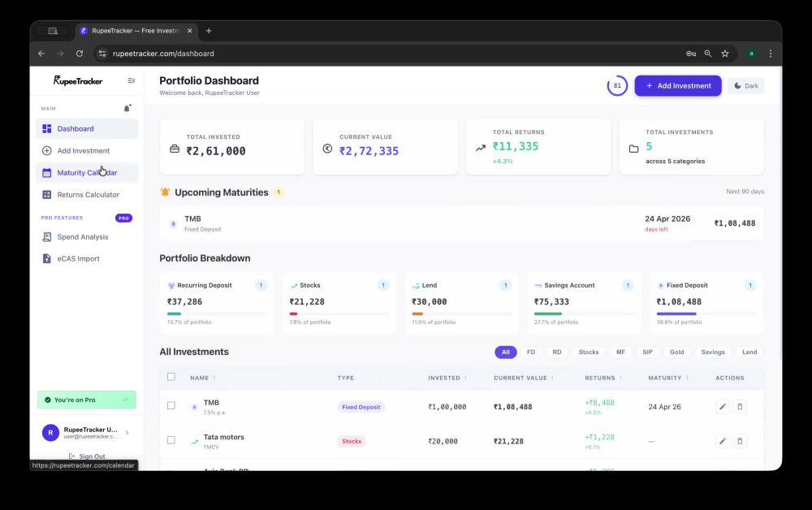Open the browser three-dot menu
The image size is (812, 510).
[x=771, y=54]
